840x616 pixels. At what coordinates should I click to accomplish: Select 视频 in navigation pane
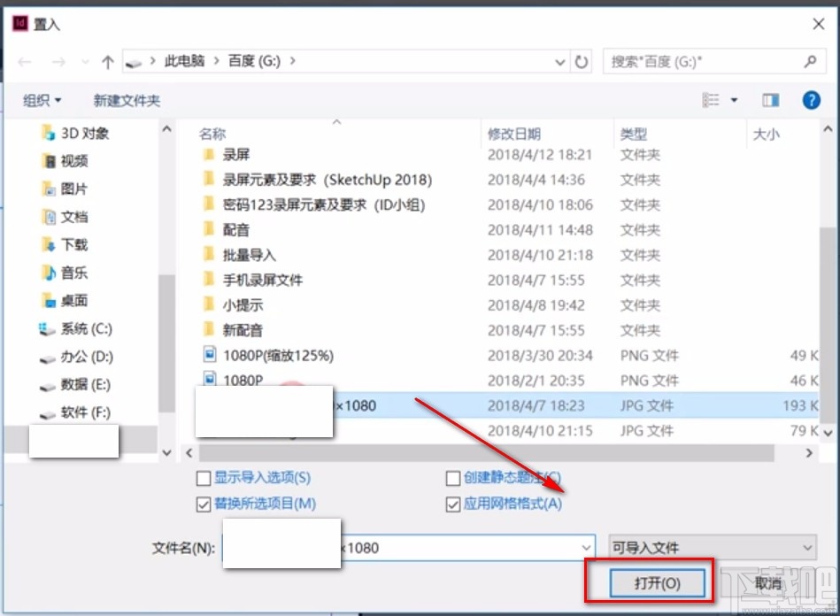tap(65, 161)
